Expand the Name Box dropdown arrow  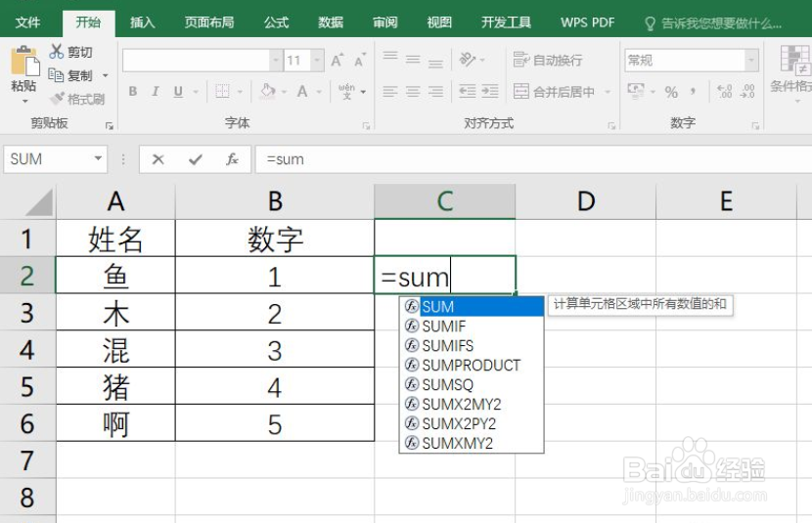[x=98, y=159]
